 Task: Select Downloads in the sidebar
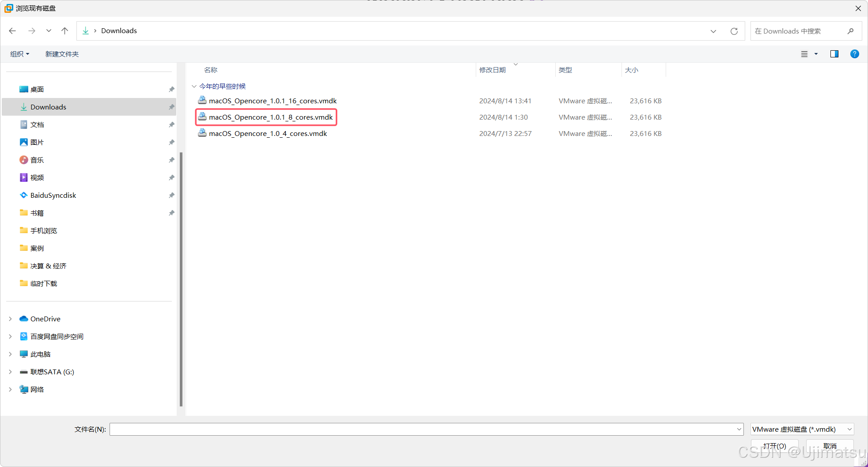pos(89,107)
